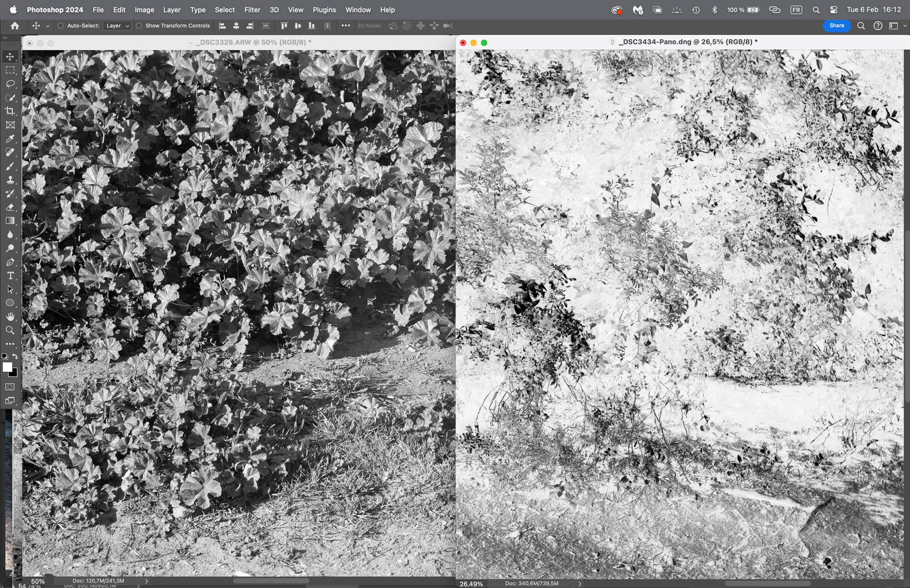Screen dimensions: 910x588
Task: Open the Help question mark icon
Action: pos(877,25)
